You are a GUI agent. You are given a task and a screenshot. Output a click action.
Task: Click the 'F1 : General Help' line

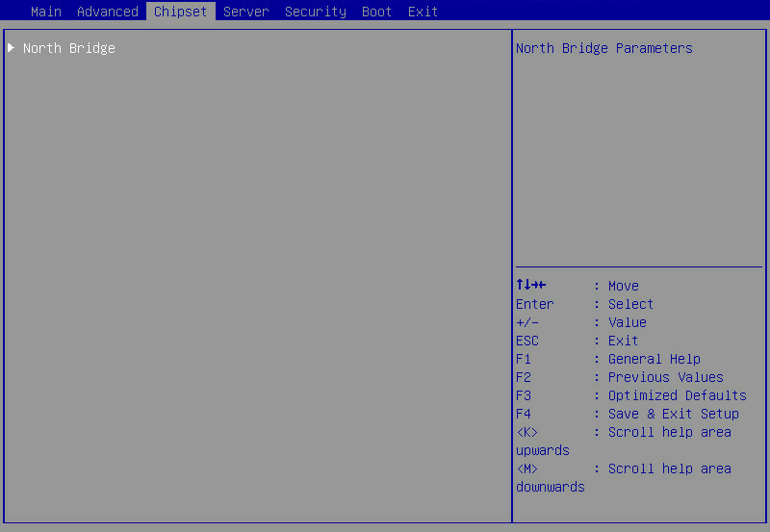[608, 359]
